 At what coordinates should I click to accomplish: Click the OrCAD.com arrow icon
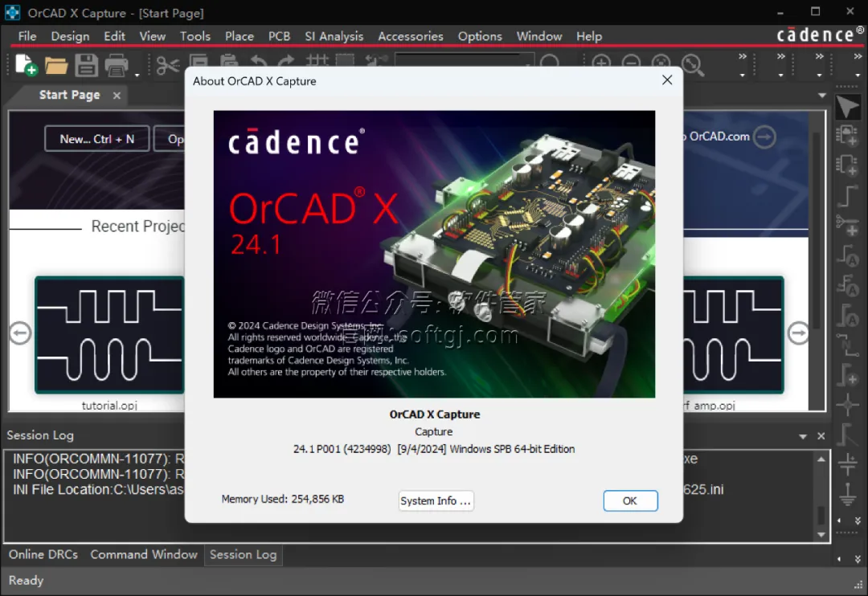pyautogui.click(x=765, y=136)
